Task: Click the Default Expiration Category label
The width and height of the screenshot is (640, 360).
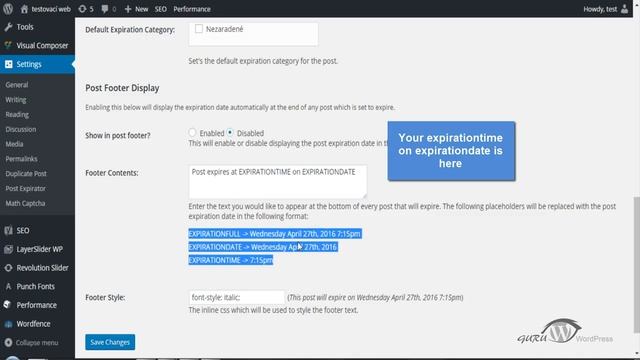Action: click(130, 30)
